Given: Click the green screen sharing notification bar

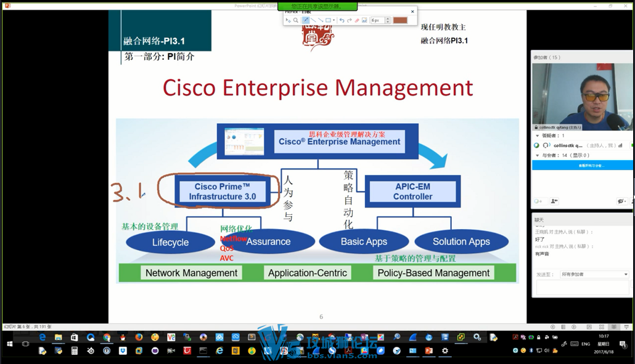Looking at the screenshot, I should (x=317, y=6).
